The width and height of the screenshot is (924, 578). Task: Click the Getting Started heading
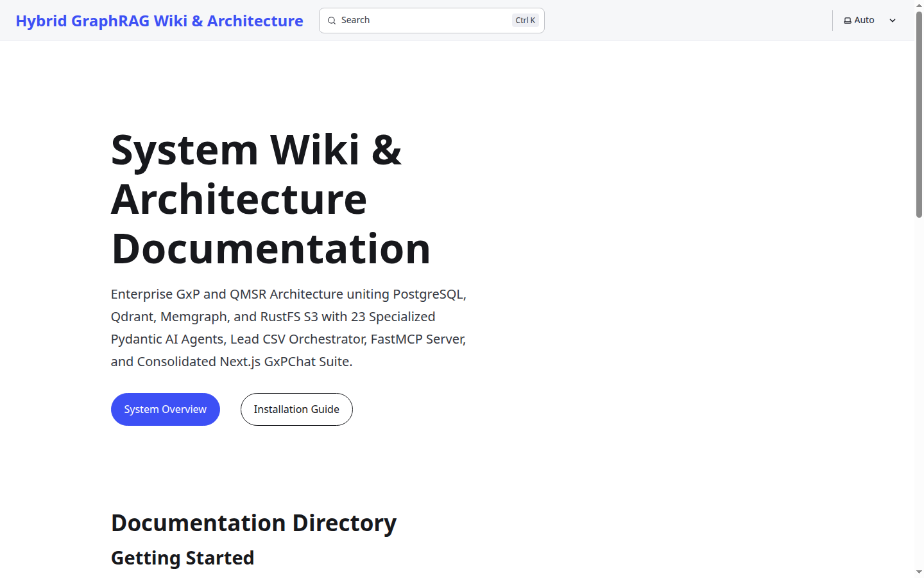[x=182, y=557]
